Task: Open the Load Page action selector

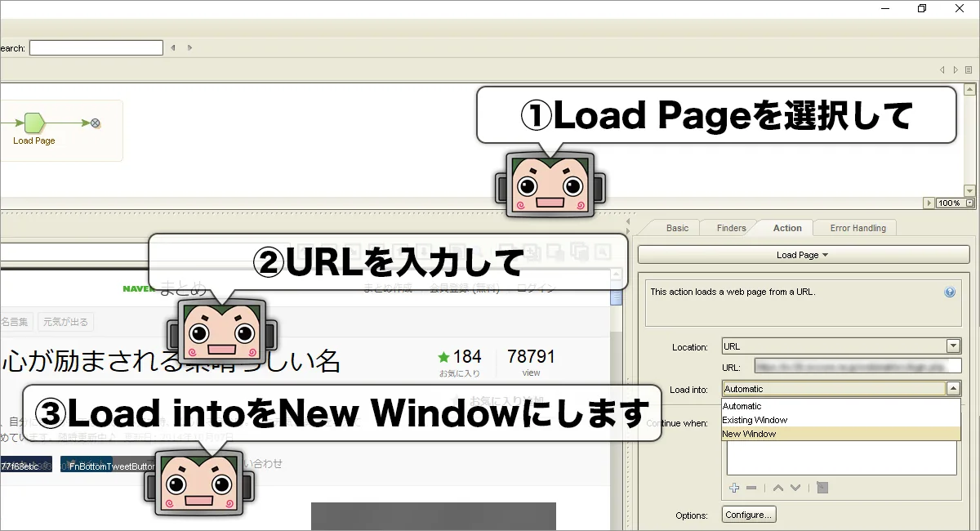Action: tap(803, 255)
